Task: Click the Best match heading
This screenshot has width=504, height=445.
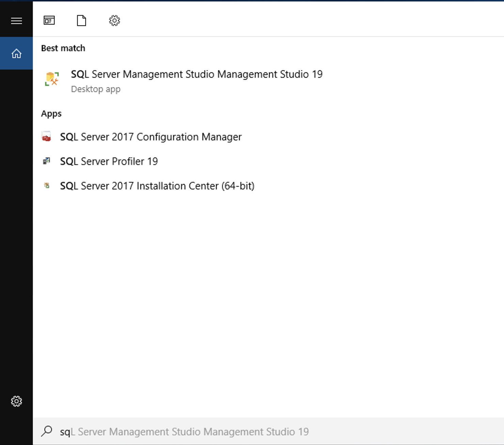Action: tap(63, 48)
